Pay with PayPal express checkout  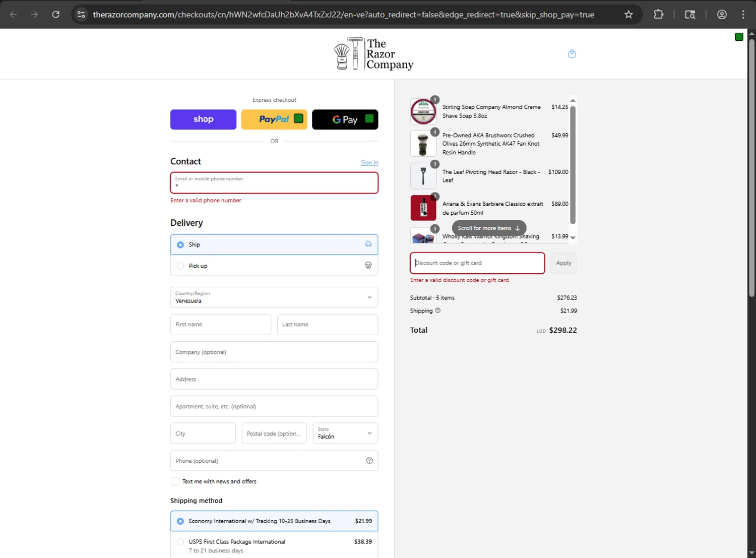[x=274, y=119]
